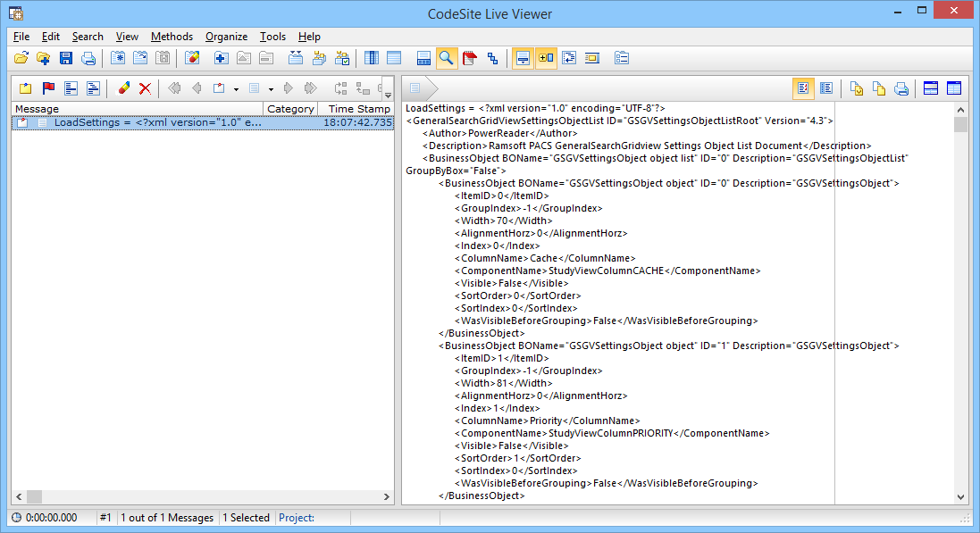980x533 pixels.
Task: Click the options list icon at toolbar end
Action: point(621,58)
